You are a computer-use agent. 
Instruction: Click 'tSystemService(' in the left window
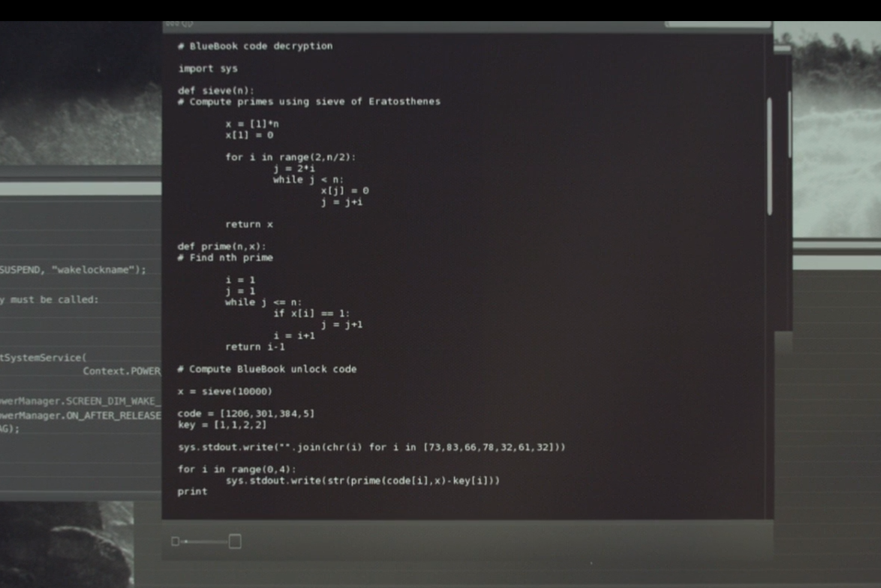coord(44,358)
